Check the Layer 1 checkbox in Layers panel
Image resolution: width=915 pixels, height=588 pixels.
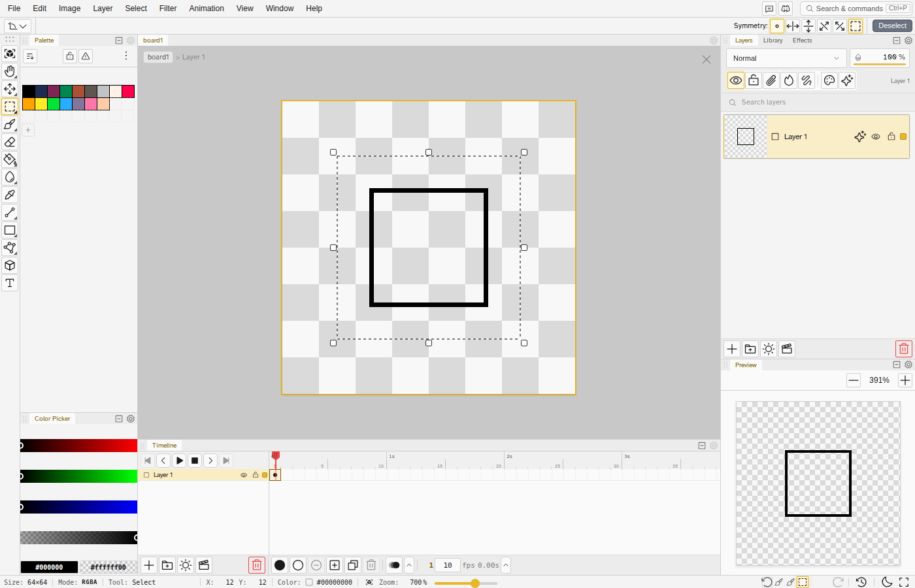pos(775,137)
